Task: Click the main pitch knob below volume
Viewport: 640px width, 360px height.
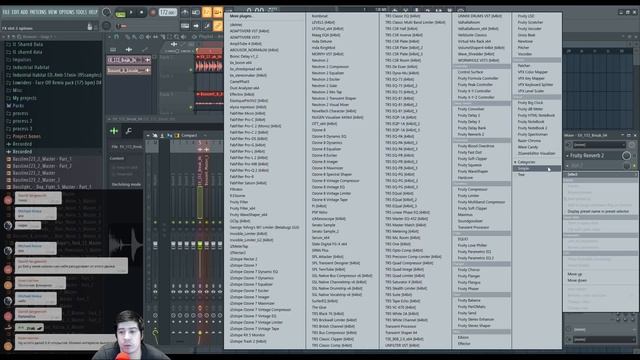Action: [107, 26]
